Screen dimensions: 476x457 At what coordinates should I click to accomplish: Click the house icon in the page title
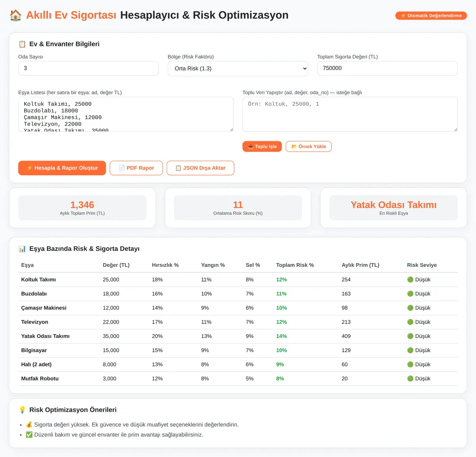(x=15, y=15)
